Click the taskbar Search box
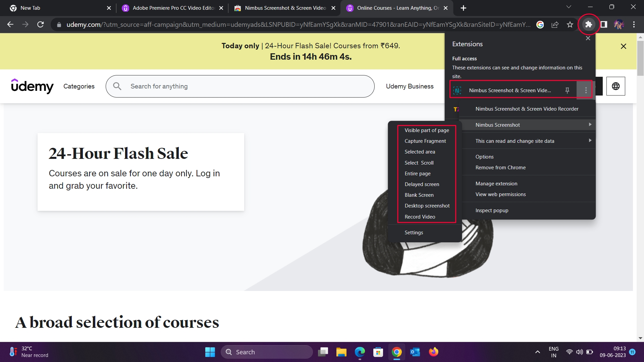Viewport: 644px width, 362px height. tap(267, 352)
